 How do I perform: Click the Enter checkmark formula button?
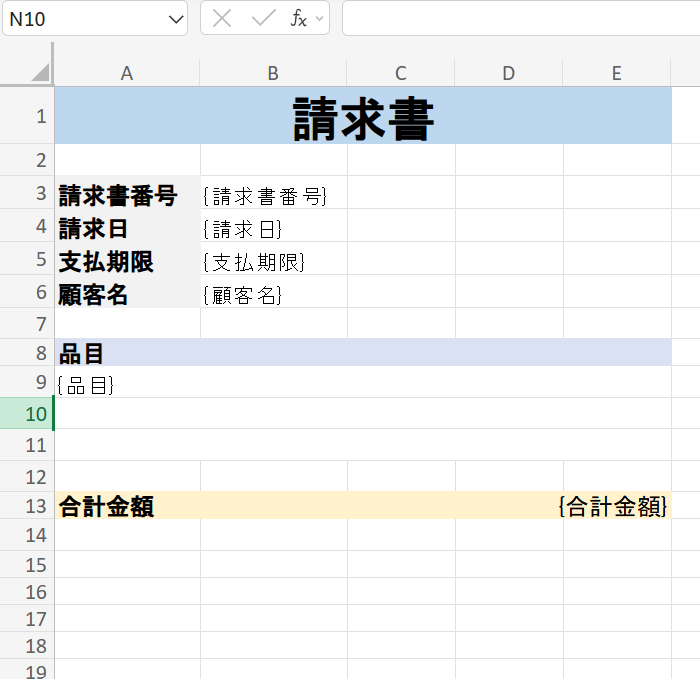pos(263,19)
